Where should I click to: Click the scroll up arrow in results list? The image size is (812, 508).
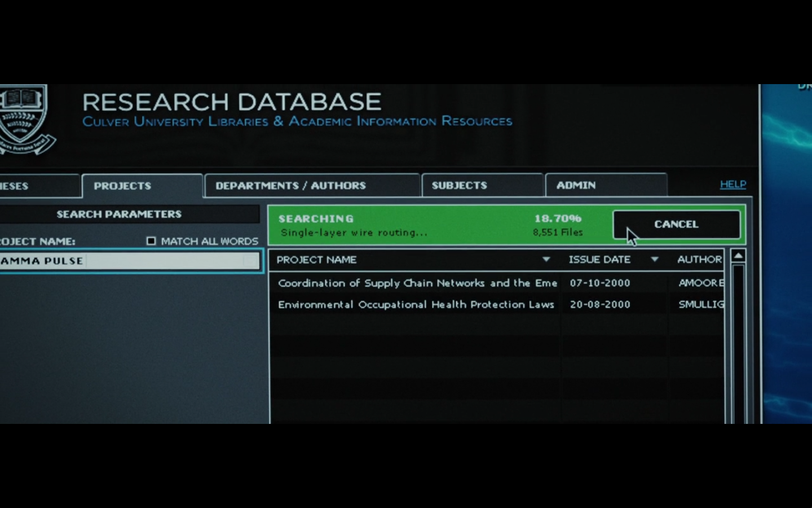tap(738, 256)
